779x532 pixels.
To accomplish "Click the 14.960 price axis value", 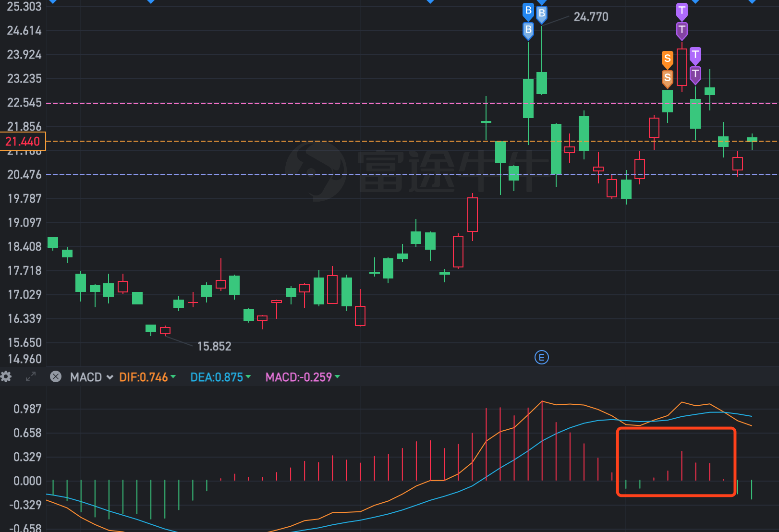I will click(x=24, y=359).
